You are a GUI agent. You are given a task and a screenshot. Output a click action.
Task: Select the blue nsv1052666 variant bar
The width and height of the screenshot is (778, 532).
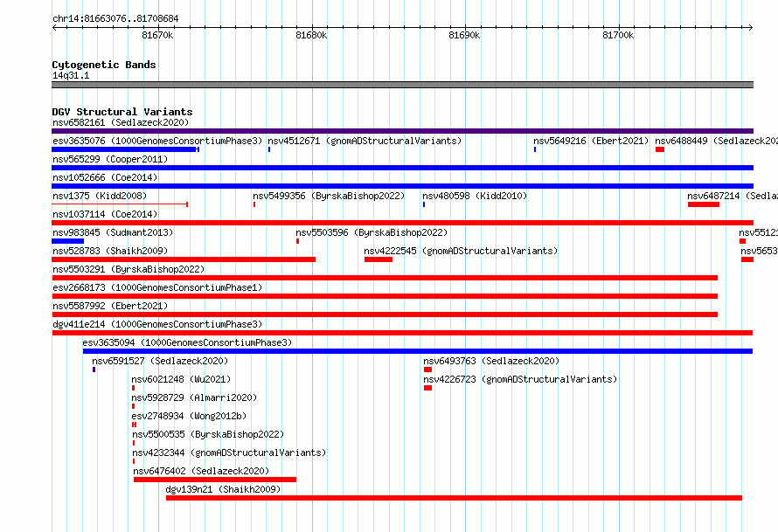click(x=402, y=186)
